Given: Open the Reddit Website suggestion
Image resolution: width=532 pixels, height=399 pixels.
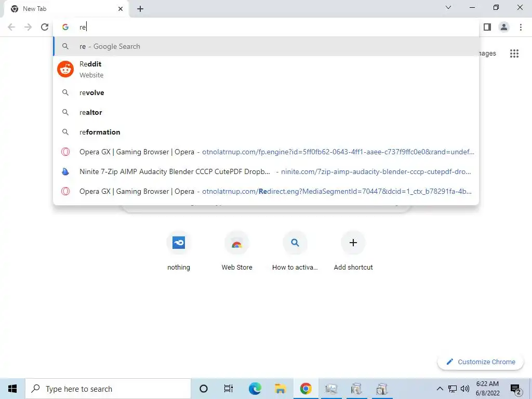Looking at the screenshot, I should (266, 69).
